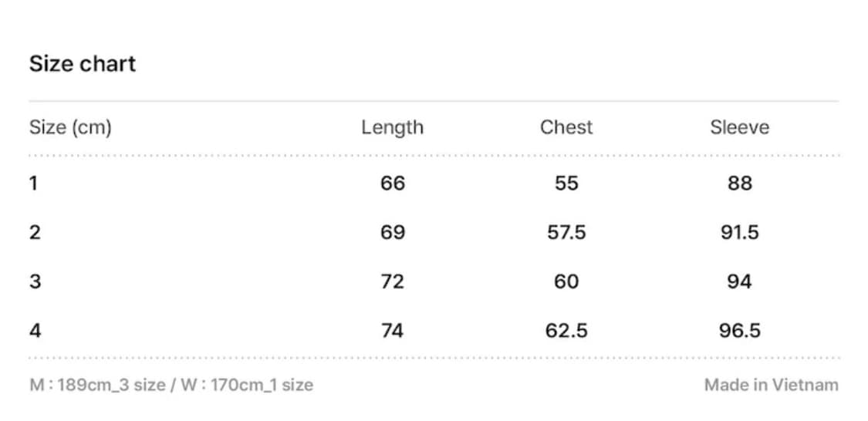Click chest value 57.5
868x421 pixels.
(566, 232)
